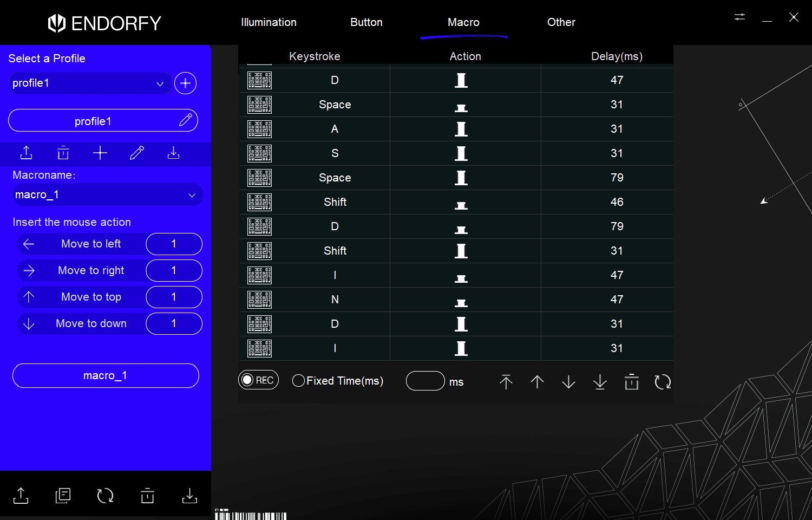Insert the Move to left mouse action
This screenshot has width=812, height=520.
[90, 244]
